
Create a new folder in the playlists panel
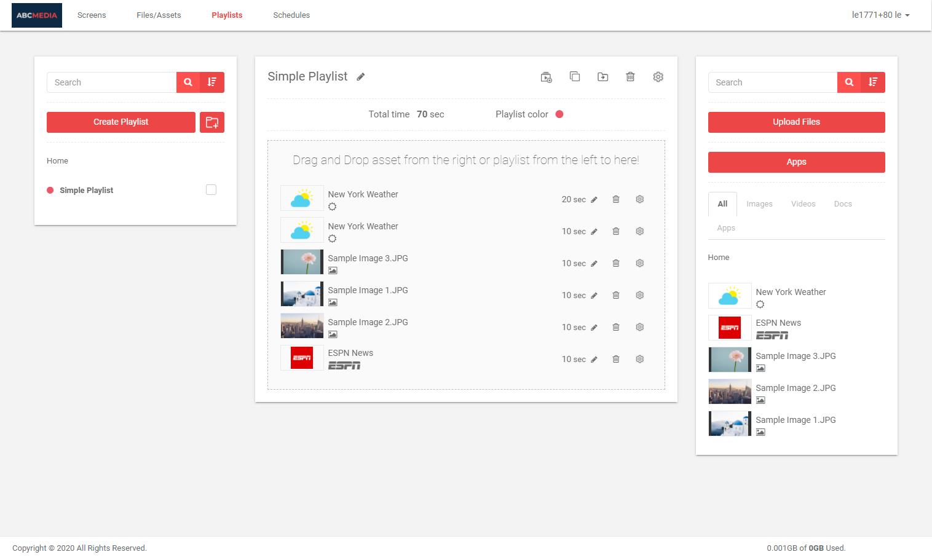211,122
